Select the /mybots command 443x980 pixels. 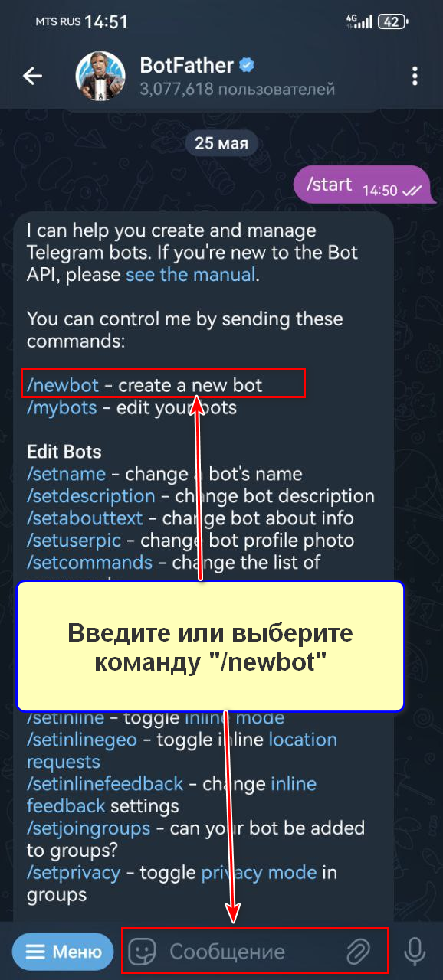[62, 407]
